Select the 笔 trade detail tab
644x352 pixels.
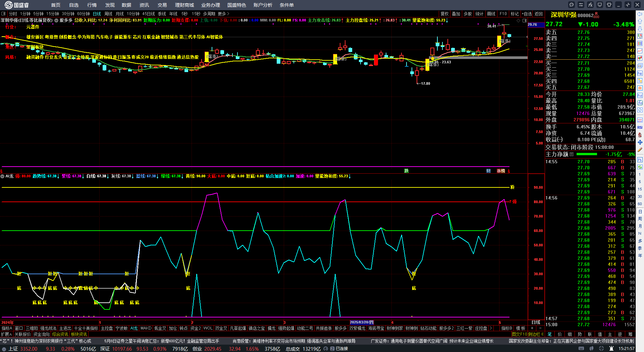coord(549,334)
